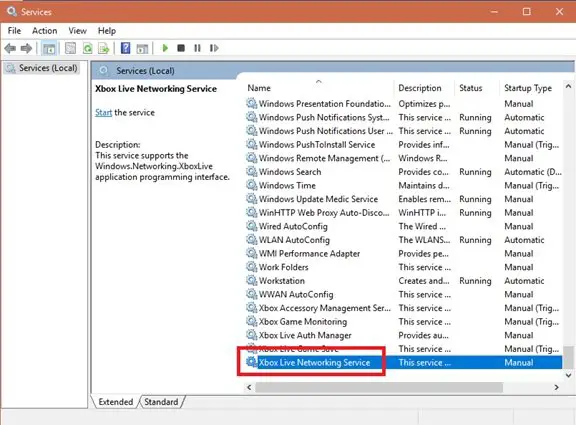Click the Pause Service toolbar icon
Screen dimensions: 576x425
pos(197,48)
